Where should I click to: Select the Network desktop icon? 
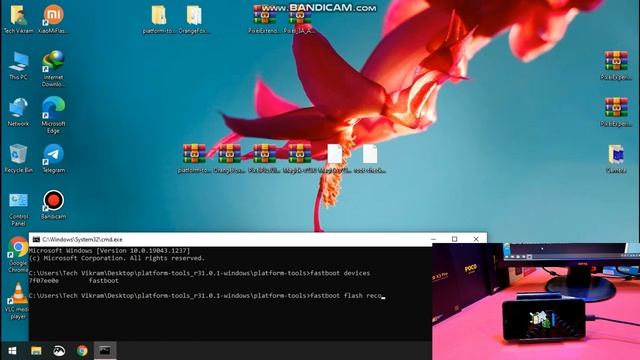click(18, 112)
